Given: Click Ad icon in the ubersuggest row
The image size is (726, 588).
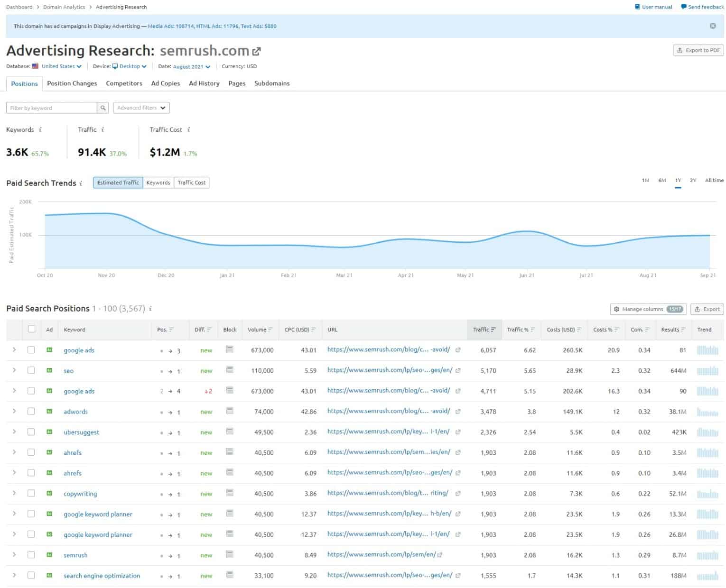Looking at the screenshot, I should 49,432.
